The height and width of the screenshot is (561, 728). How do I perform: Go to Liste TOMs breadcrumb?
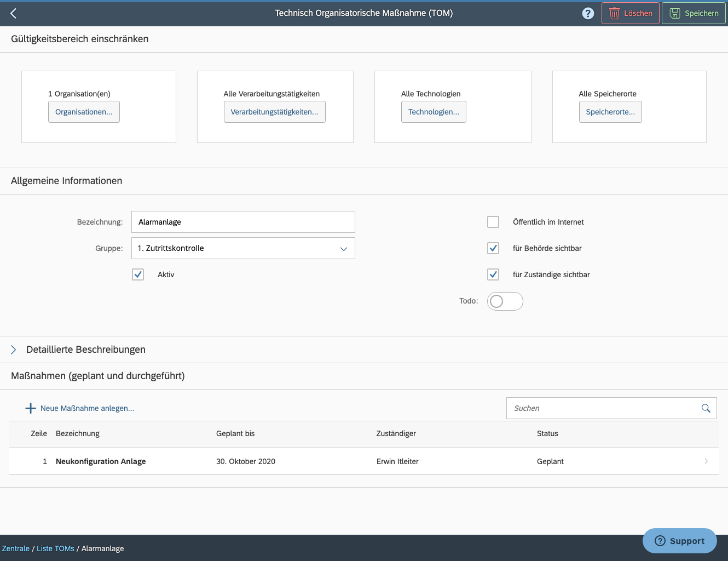(55, 548)
